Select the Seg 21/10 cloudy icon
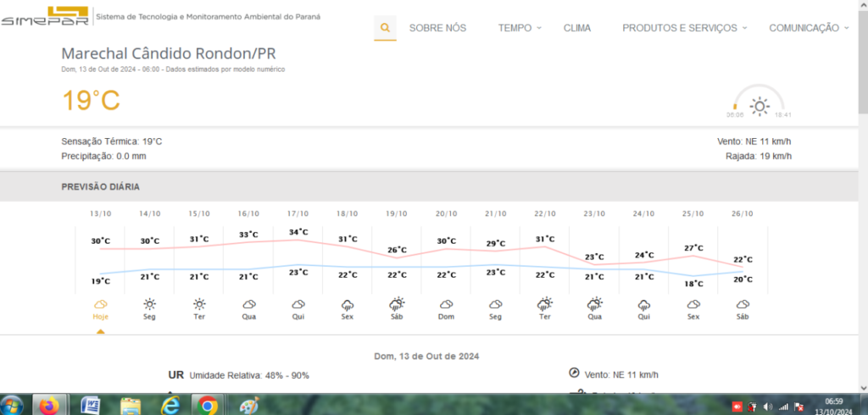 click(495, 304)
